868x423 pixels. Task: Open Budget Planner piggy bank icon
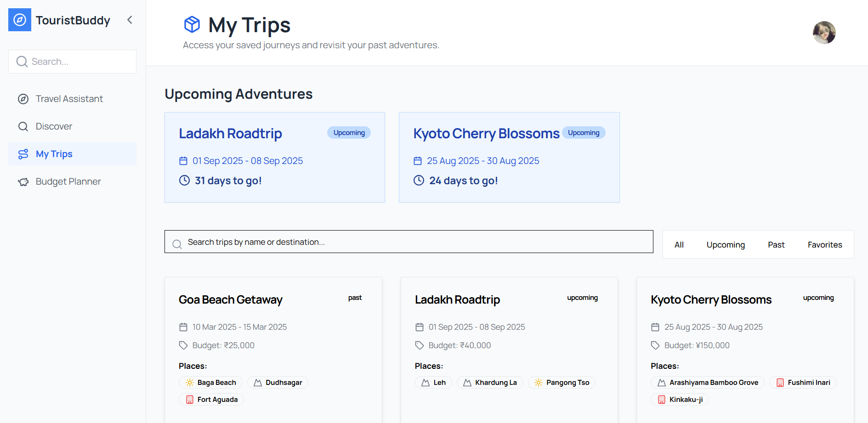(23, 182)
